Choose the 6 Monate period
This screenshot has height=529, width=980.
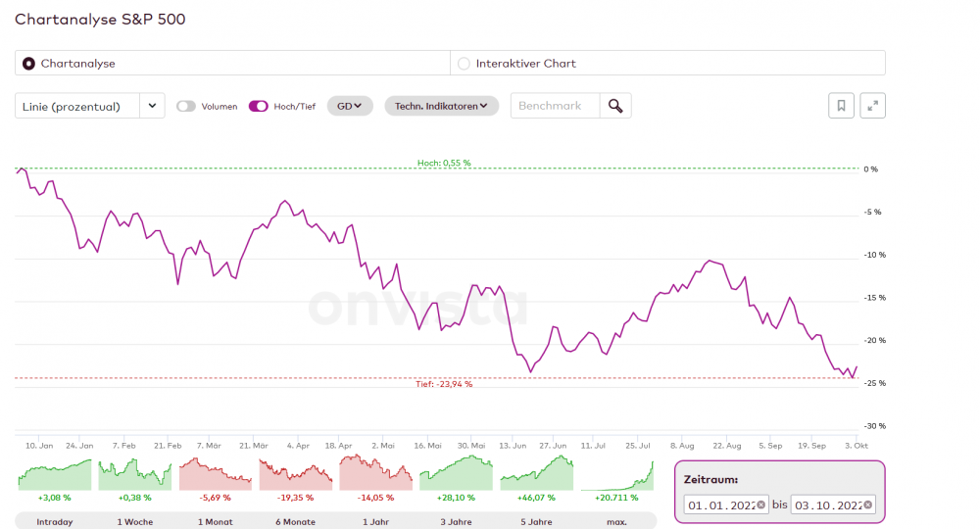296,522
